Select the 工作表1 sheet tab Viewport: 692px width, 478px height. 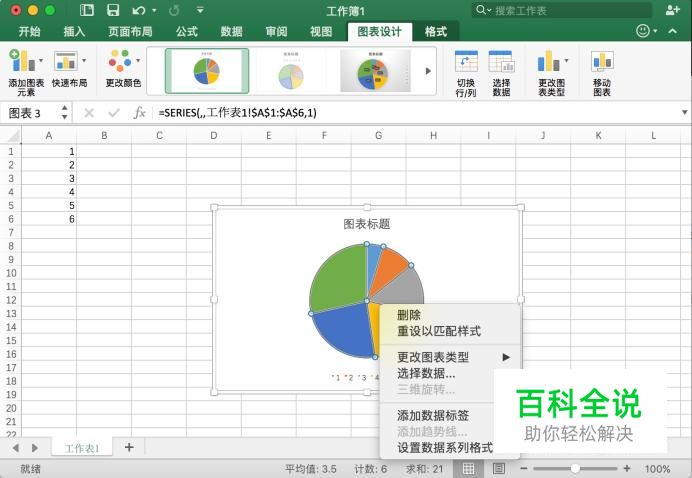tap(82, 448)
